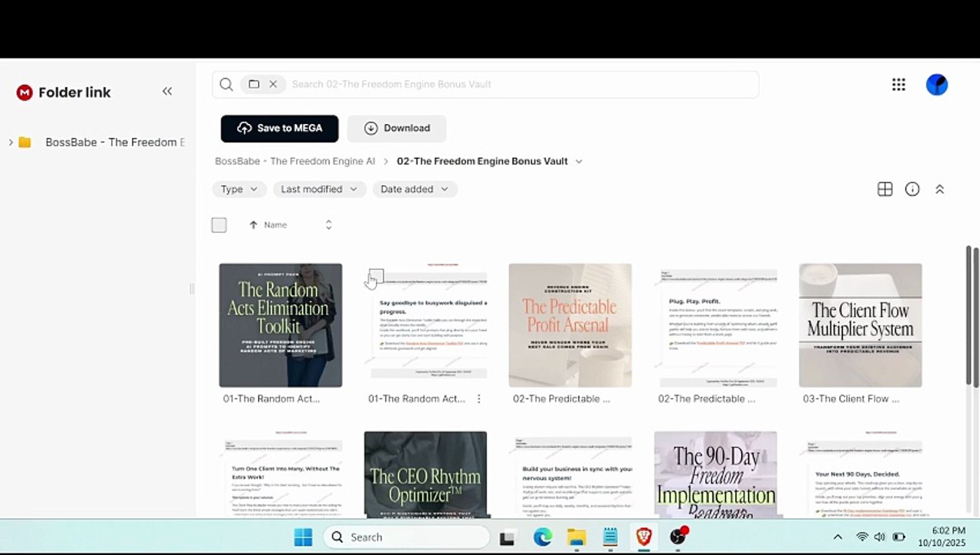Launch Microsoft Edge from taskbar
The width and height of the screenshot is (980, 555).
(x=542, y=537)
